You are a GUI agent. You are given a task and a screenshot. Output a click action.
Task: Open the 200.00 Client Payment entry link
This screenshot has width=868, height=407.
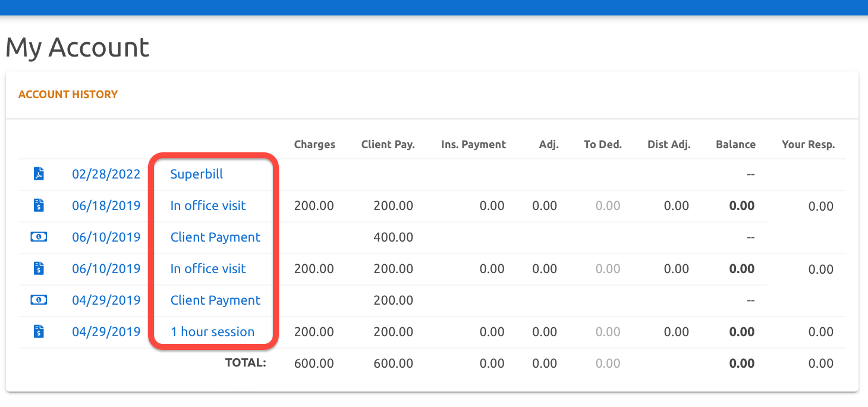click(215, 300)
